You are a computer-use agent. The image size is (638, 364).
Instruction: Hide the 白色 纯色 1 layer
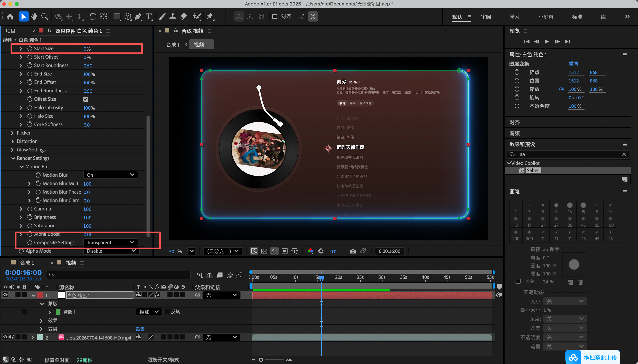point(5,295)
